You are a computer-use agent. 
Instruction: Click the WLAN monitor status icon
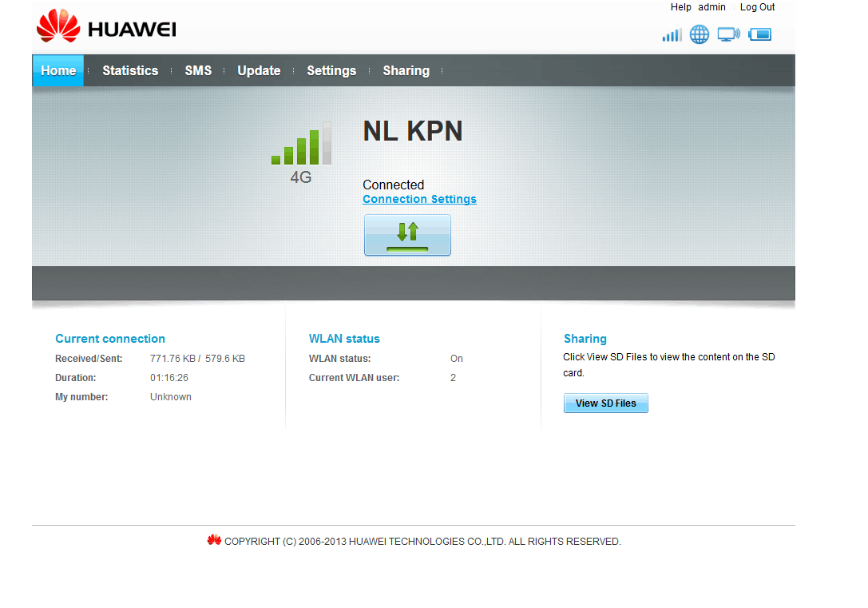728,34
